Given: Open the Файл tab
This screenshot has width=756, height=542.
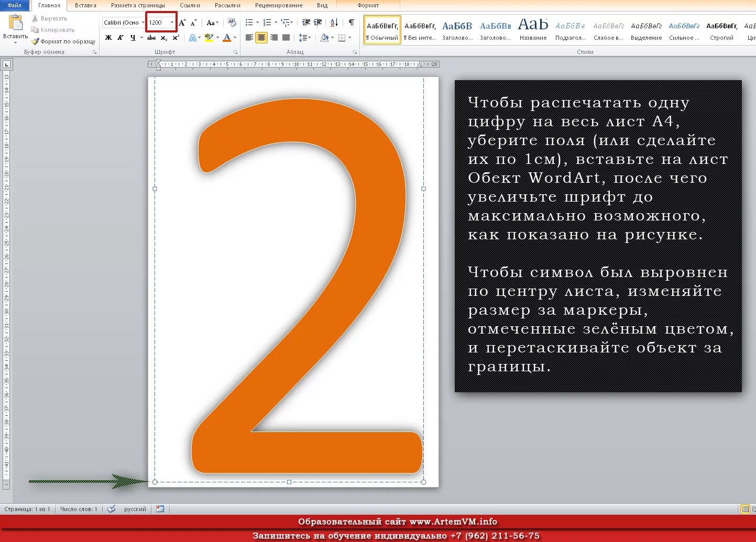Looking at the screenshot, I should pyautogui.click(x=14, y=5).
